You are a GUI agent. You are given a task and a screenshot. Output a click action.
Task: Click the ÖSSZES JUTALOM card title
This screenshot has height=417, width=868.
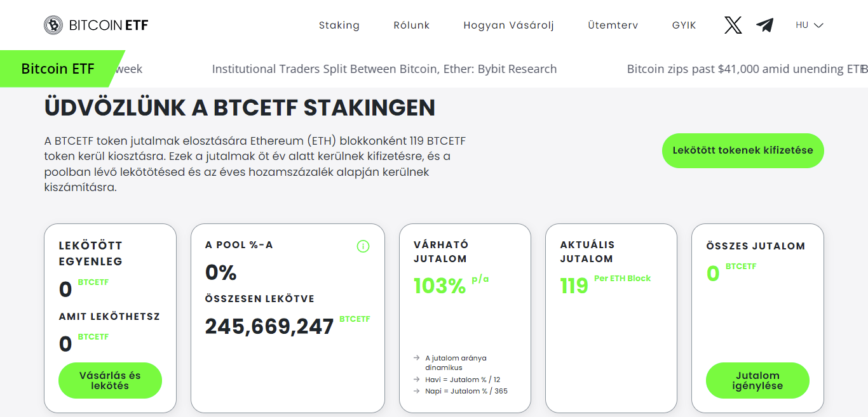(x=756, y=246)
